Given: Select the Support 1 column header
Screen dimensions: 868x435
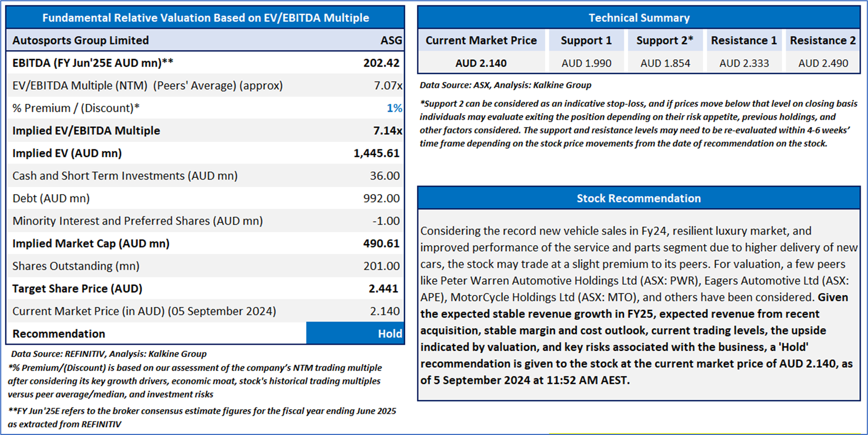Looking at the screenshot, I should pyautogui.click(x=586, y=40).
